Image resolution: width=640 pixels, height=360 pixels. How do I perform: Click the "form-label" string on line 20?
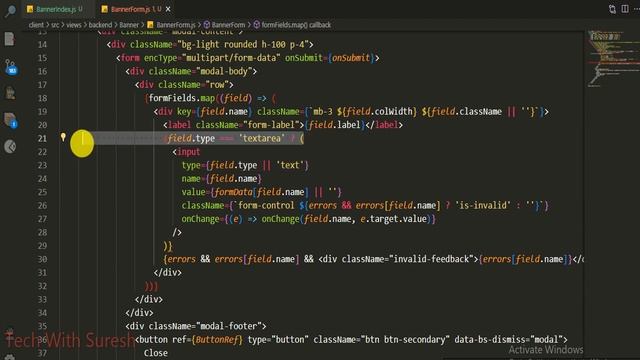point(271,125)
